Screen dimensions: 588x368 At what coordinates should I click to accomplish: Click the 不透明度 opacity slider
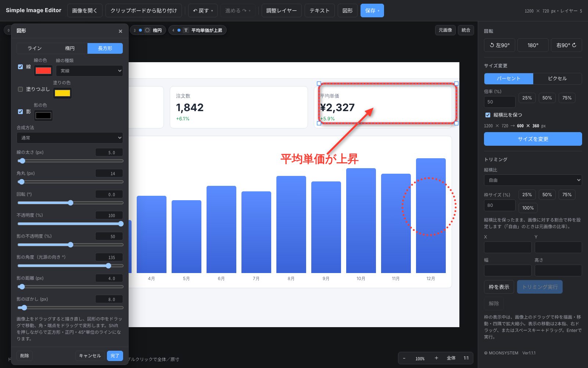tap(70, 224)
